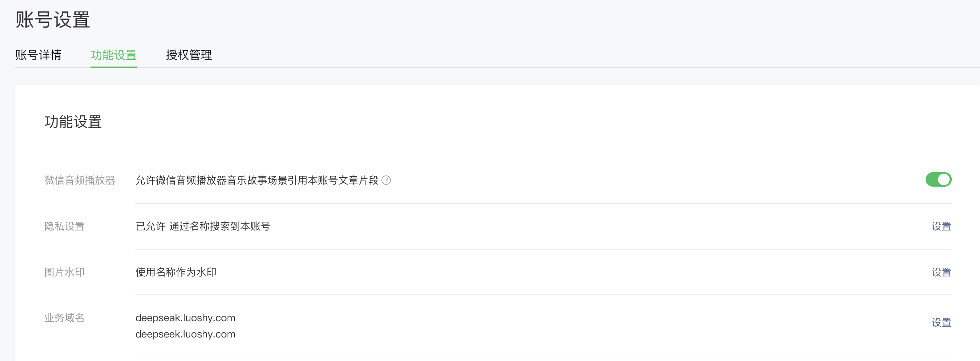Click the 使用名称作为水印 description text
The height and width of the screenshot is (361, 980).
click(176, 272)
